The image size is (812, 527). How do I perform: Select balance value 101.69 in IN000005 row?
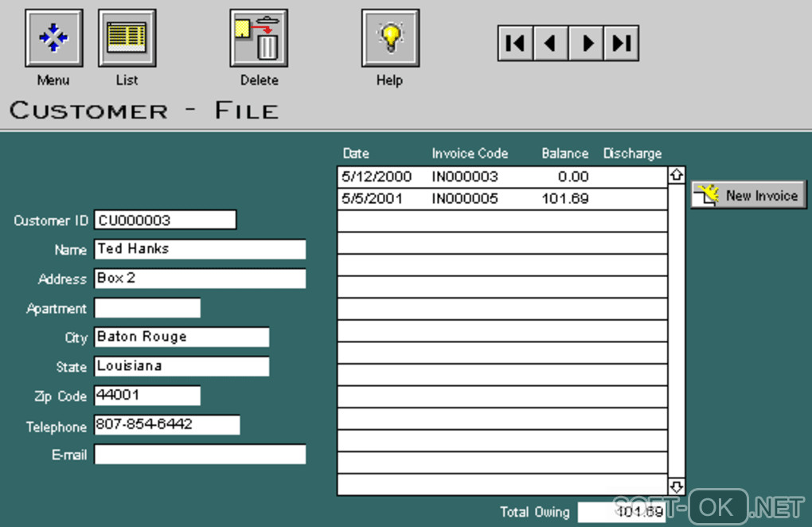(x=565, y=199)
